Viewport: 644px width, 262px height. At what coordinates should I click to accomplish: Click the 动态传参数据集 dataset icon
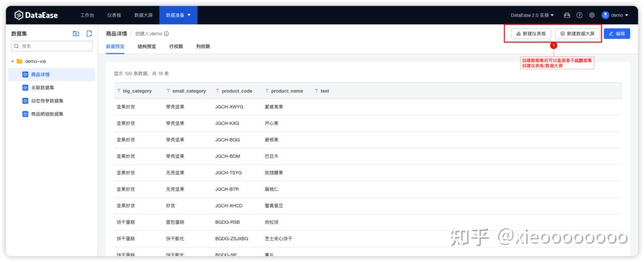25,101
